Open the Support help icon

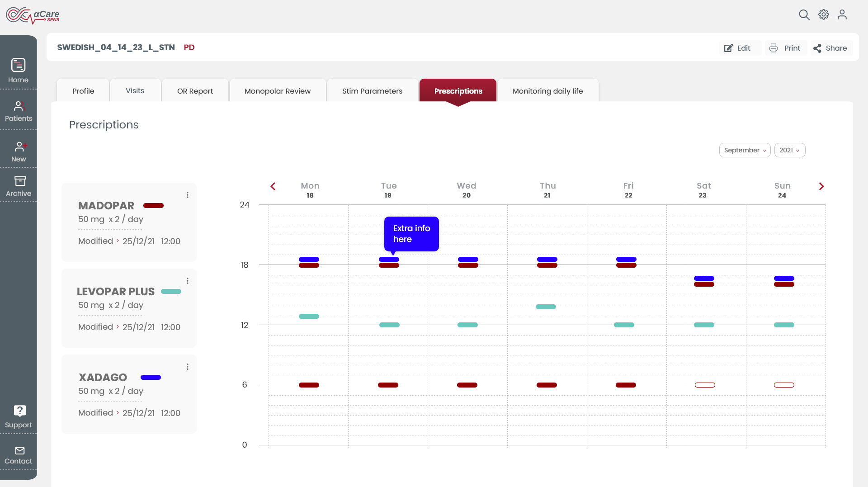20,411
